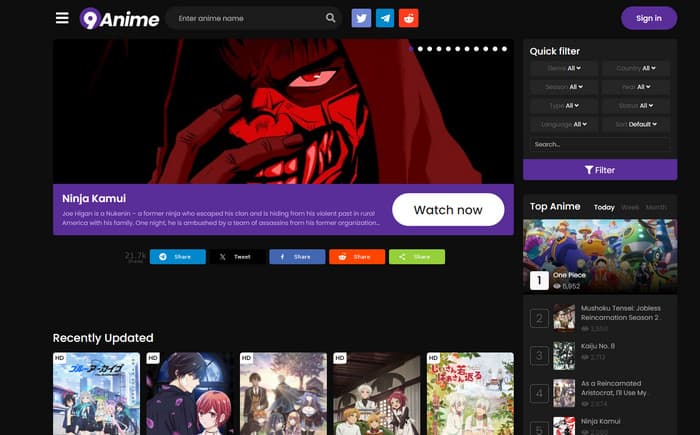700x435 pixels.
Task: Select the Today tab in Top Anime
Action: (x=604, y=207)
